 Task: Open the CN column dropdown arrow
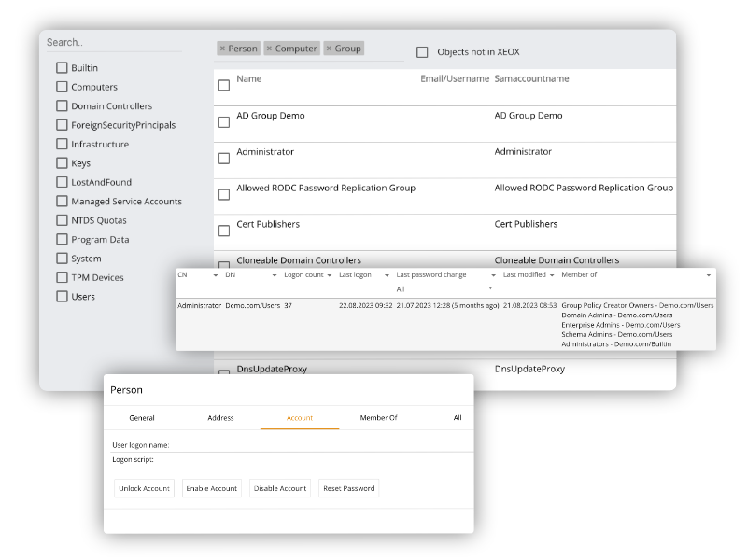tap(216, 275)
